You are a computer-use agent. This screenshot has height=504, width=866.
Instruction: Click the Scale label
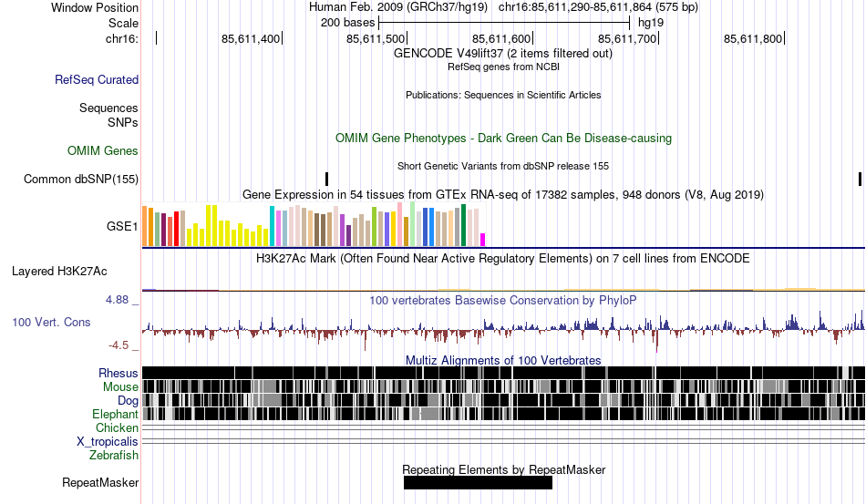click(x=123, y=23)
